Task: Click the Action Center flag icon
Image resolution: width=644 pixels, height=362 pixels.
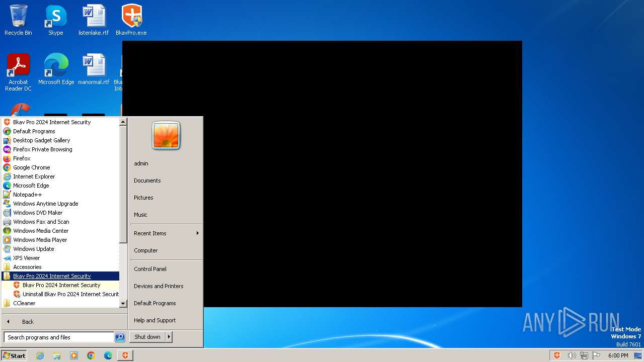Action: click(596, 355)
